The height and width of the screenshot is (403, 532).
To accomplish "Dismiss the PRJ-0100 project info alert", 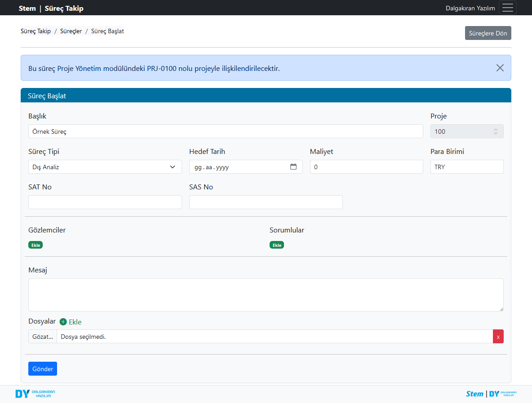I will click(x=500, y=68).
